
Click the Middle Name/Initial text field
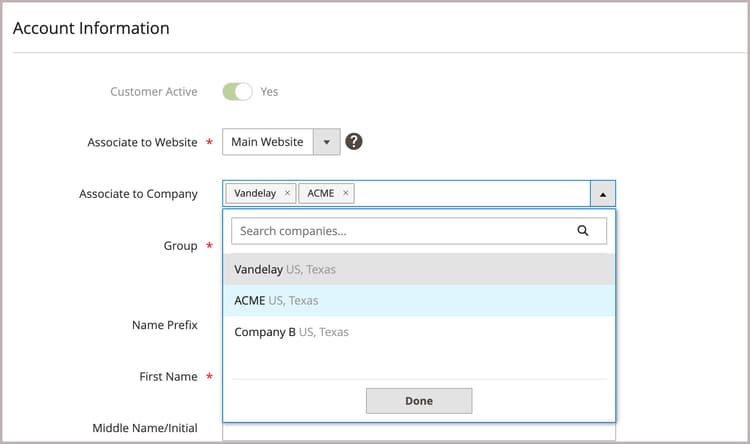pos(418,432)
